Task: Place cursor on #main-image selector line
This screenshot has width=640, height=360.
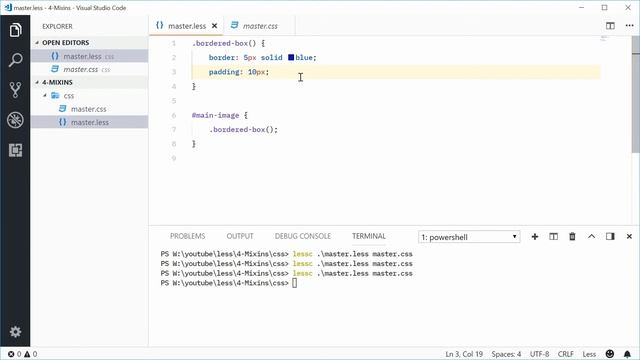Action: [x=220, y=115]
